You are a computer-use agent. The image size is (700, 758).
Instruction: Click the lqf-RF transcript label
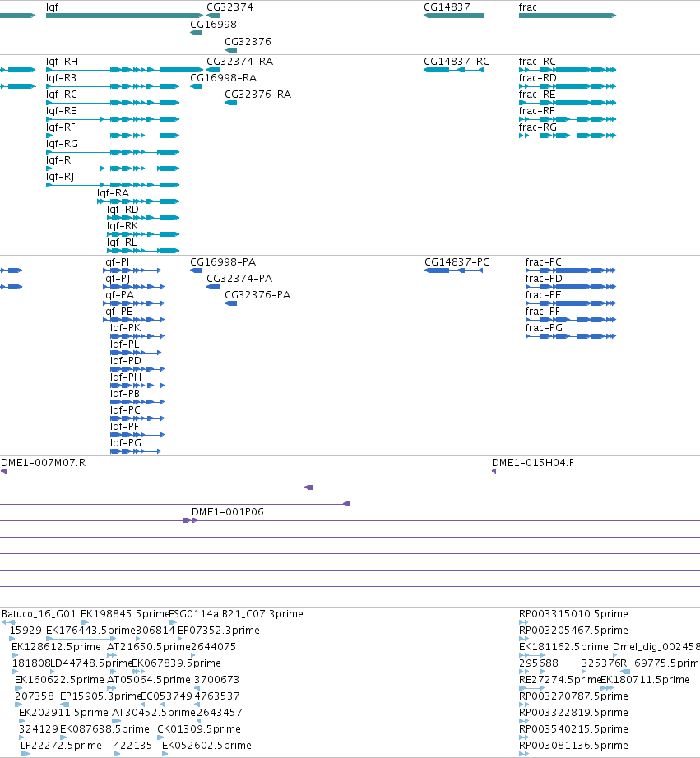[61, 127]
